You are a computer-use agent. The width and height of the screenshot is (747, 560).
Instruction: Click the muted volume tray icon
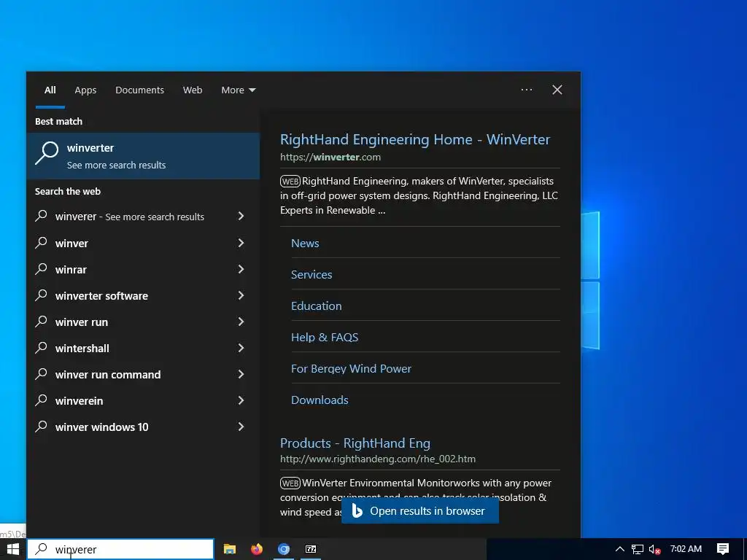pos(655,549)
